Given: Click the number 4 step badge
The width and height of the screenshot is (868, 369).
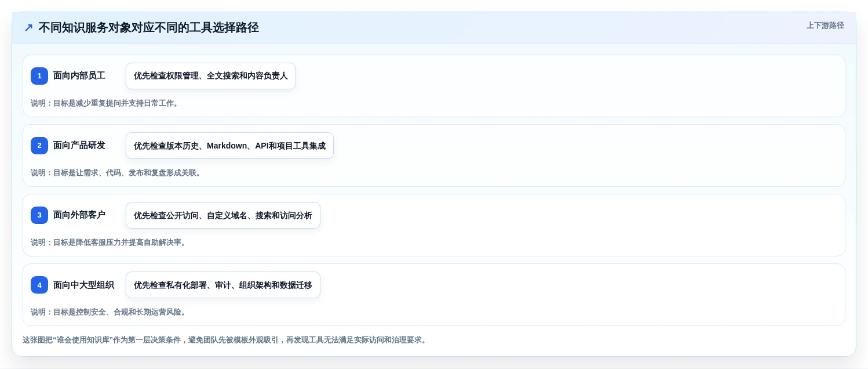Looking at the screenshot, I should click(x=39, y=285).
